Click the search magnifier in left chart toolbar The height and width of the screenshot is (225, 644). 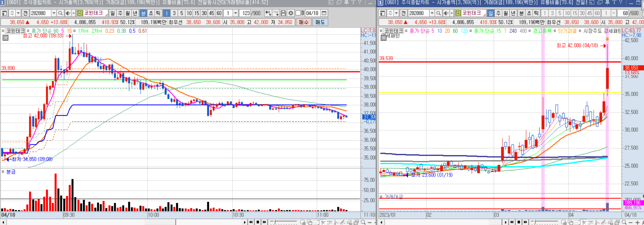[x=60, y=13]
